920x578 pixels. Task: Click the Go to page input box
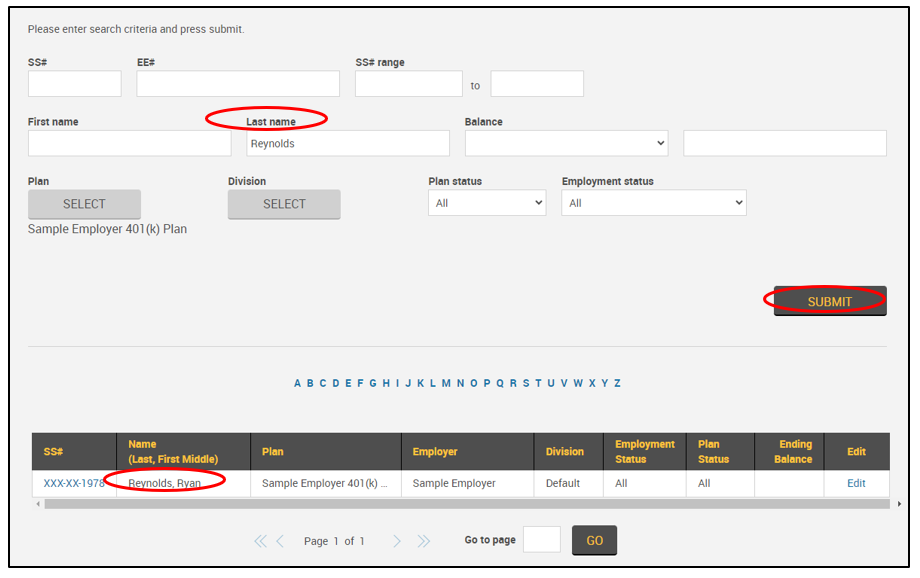coord(542,540)
